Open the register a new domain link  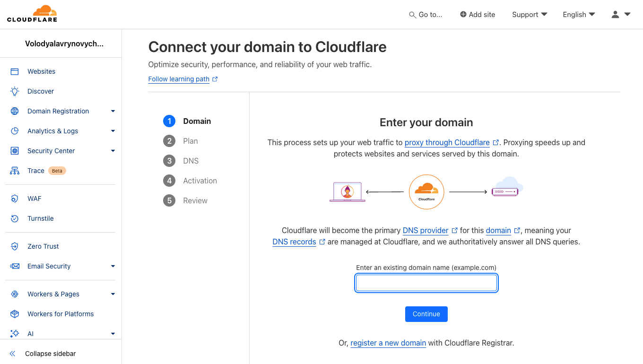click(388, 343)
